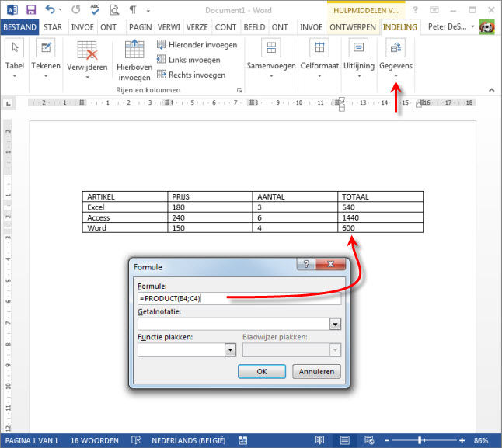The height and width of the screenshot is (448, 502).
Task: Click the proofing errors book icon
Action: 136,440
